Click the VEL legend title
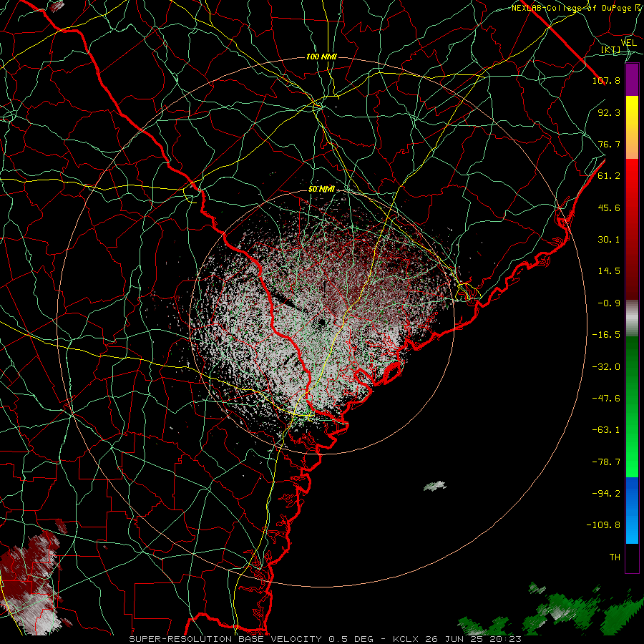Screen dimensions: 644x644 point(629,43)
